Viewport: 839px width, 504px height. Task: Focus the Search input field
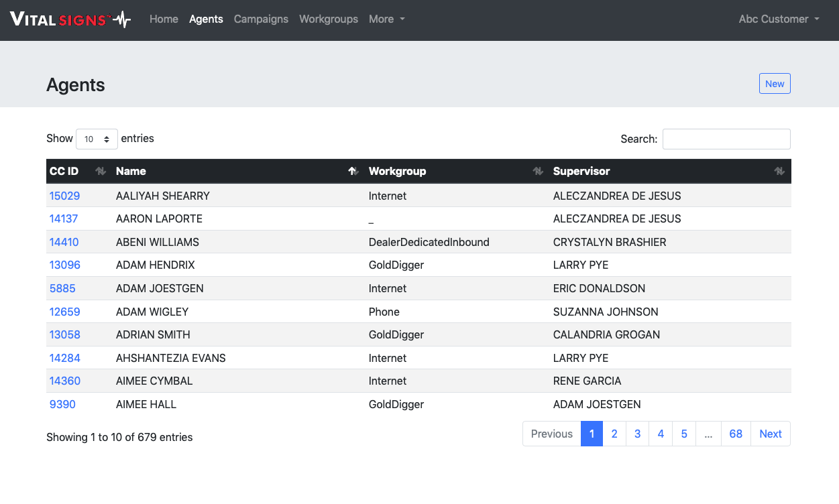coord(726,139)
